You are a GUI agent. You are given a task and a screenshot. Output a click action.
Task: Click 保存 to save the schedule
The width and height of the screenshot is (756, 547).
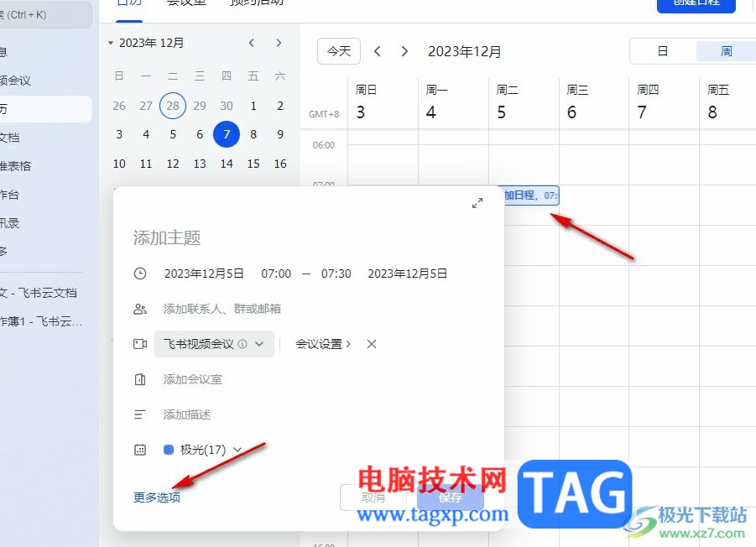(451, 498)
